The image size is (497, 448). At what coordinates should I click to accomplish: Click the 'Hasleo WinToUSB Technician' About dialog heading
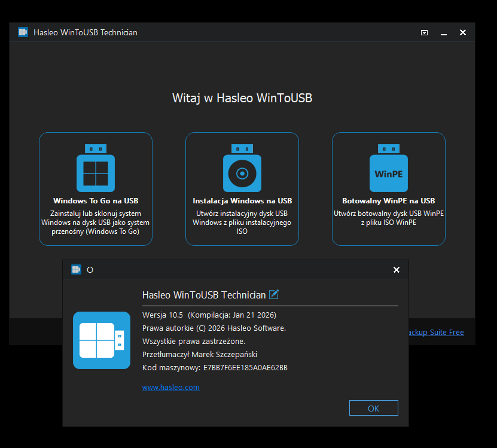point(204,295)
